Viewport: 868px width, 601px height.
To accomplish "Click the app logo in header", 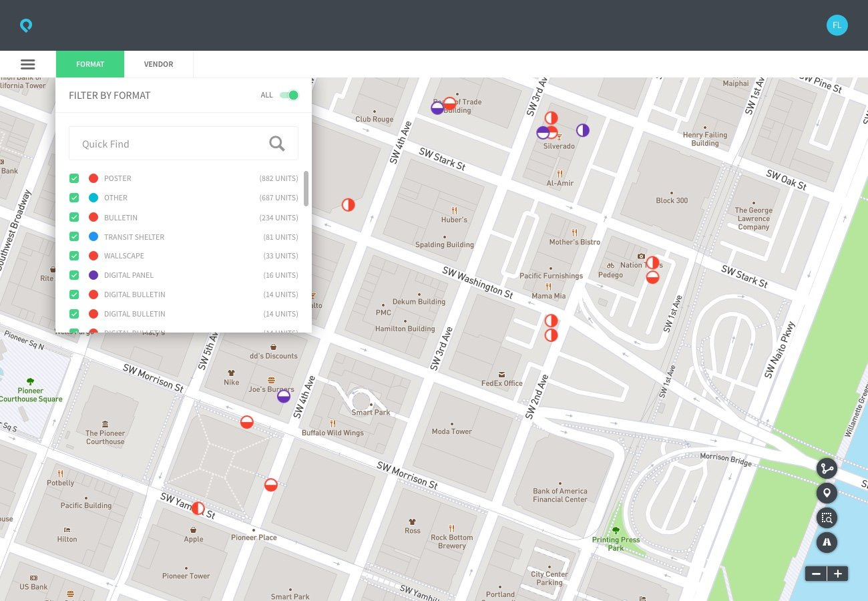I will (x=26, y=25).
